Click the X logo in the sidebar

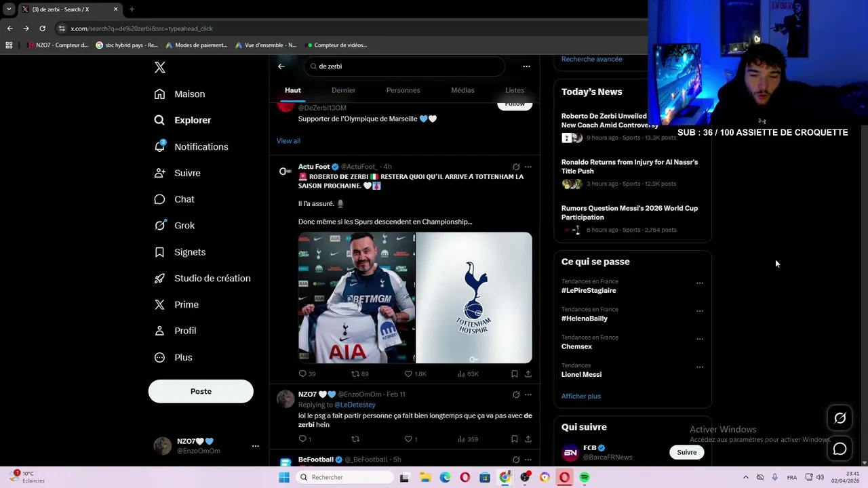tap(160, 67)
